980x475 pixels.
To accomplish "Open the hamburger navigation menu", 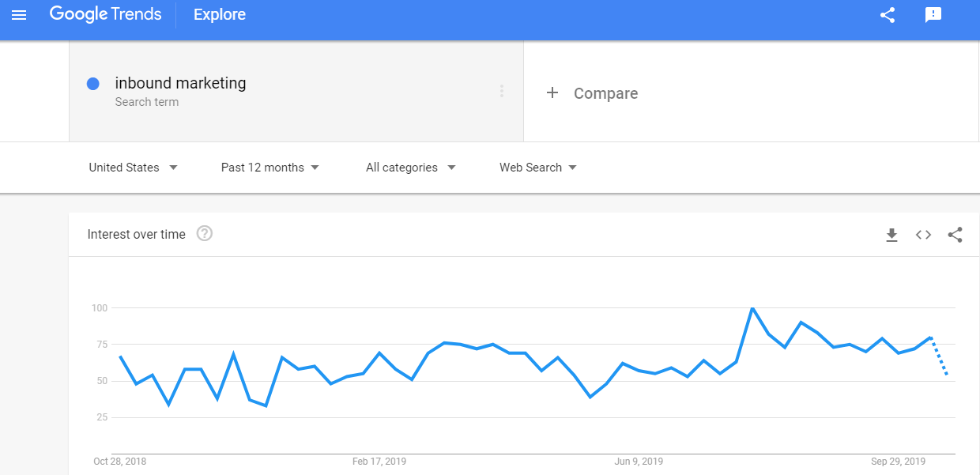I will tap(19, 15).
